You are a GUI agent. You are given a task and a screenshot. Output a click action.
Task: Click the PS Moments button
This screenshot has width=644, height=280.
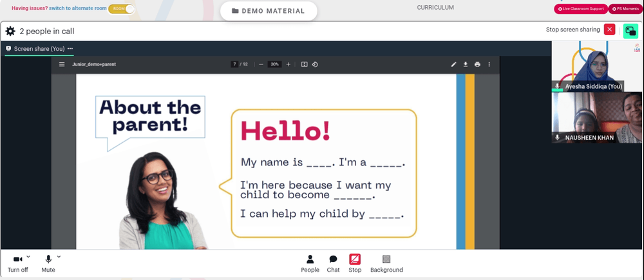click(x=625, y=8)
